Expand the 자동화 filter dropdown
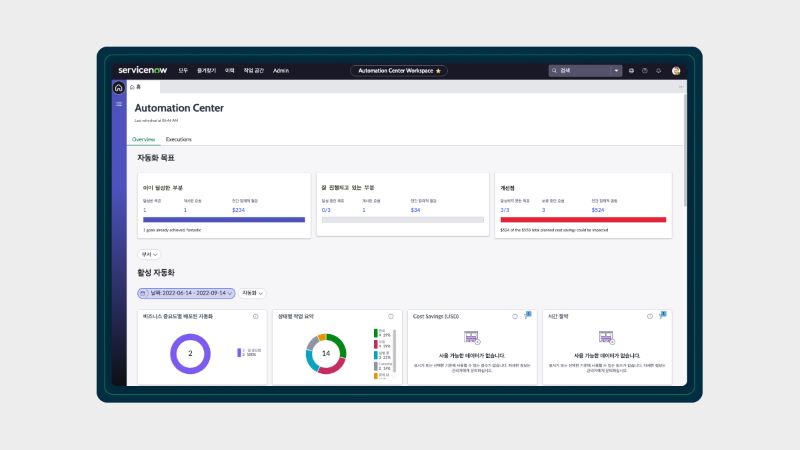The width and height of the screenshot is (800, 450). pyautogui.click(x=251, y=293)
